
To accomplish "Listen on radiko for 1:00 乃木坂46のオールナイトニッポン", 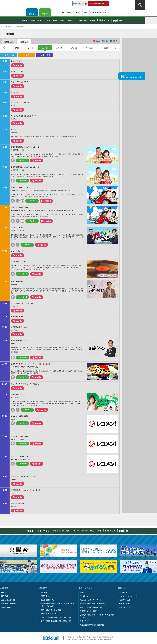I will pyautogui.click(x=17, y=484).
